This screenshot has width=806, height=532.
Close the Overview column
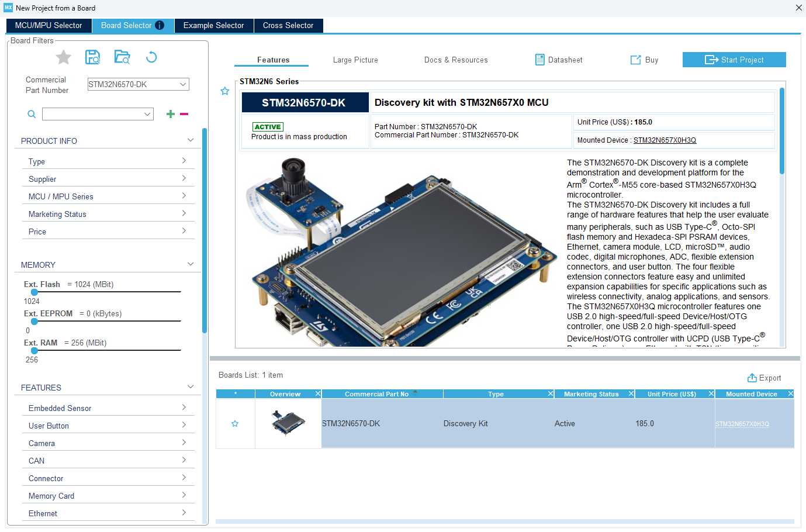click(318, 394)
